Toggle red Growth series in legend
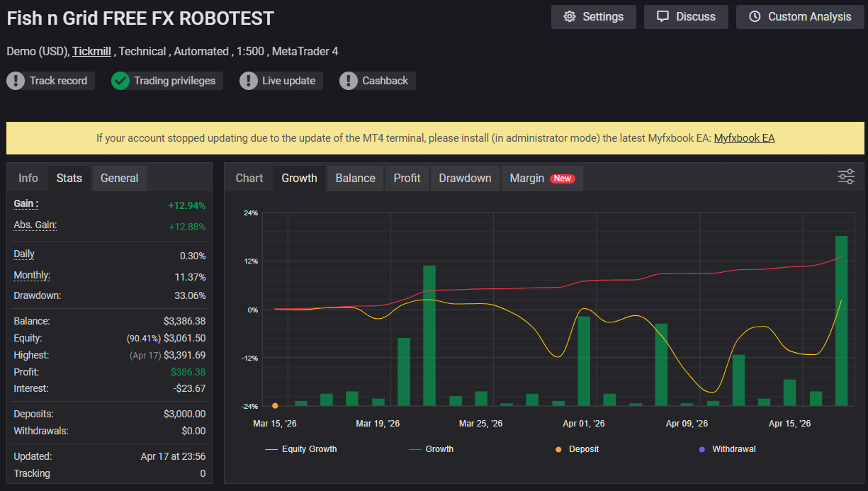Image resolution: width=868 pixels, height=491 pixels. click(x=431, y=449)
